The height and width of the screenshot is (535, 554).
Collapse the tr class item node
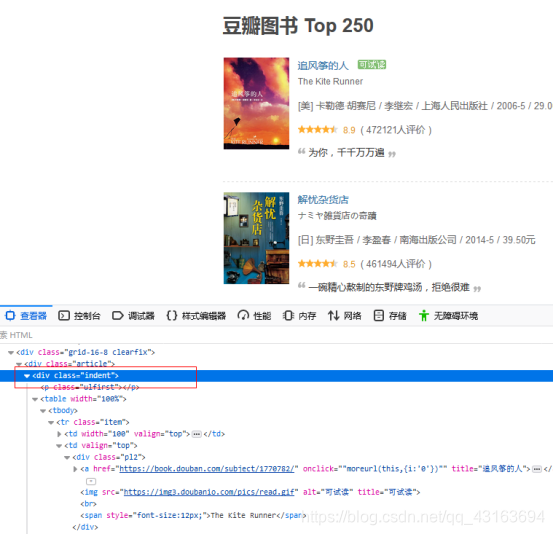tap(51, 422)
